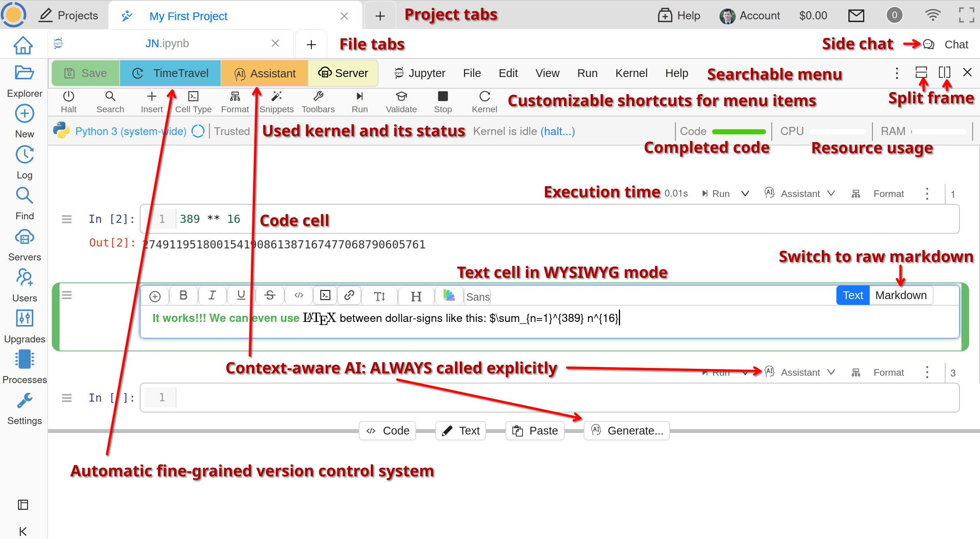Image resolution: width=980 pixels, height=539 pixels.
Task: Click the insert link icon
Action: pos(349,296)
